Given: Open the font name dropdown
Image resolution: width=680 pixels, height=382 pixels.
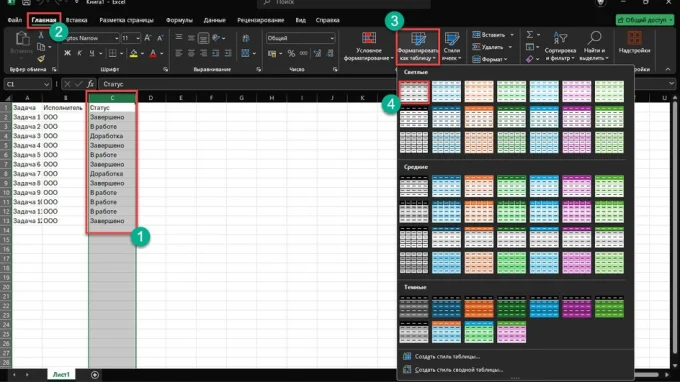Looking at the screenshot, I should pos(116,38).
